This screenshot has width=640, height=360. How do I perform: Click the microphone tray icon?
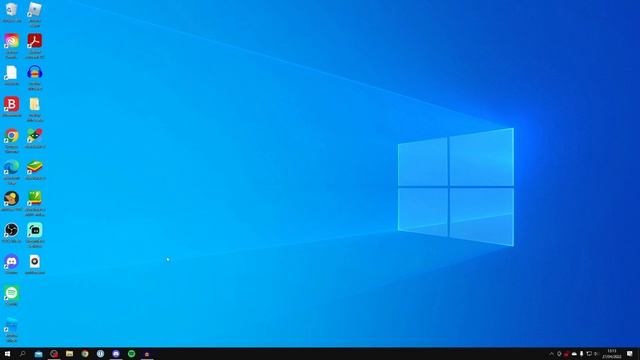pyautogui.click(x=581, y=354)
